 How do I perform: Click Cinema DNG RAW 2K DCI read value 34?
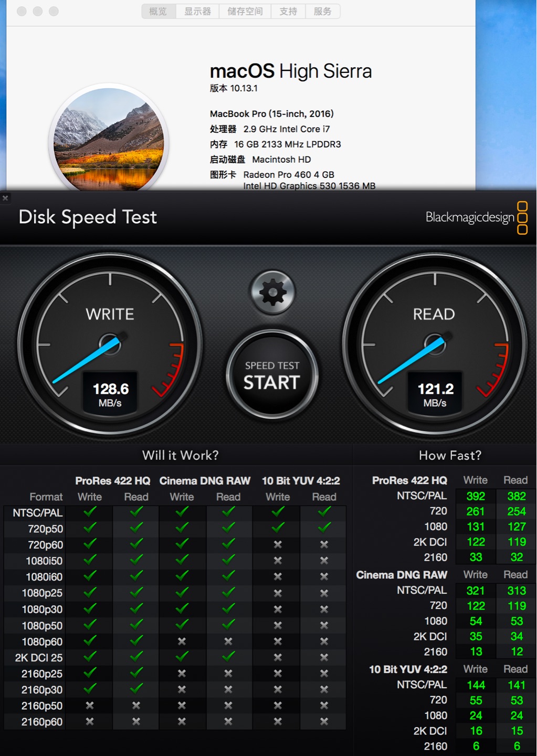[x=517, y=636]
